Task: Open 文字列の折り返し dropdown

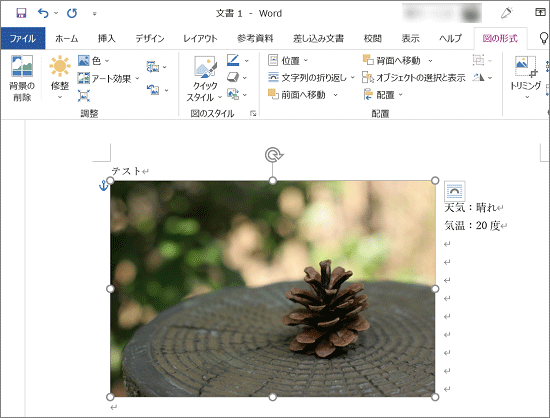Action: (311, 77)
